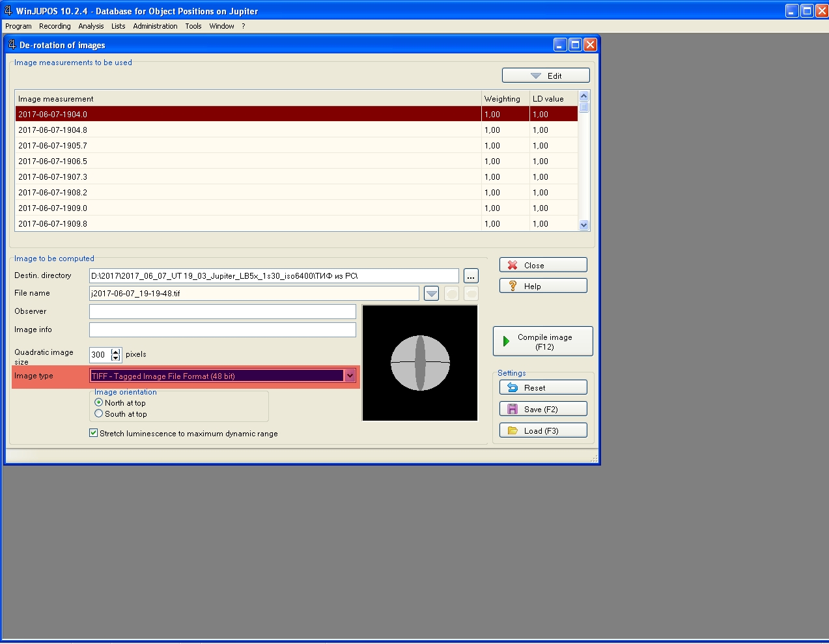This screenshot has width=829, height=644.
Task: Click the red X Close icon
Action: click(513, 265)
